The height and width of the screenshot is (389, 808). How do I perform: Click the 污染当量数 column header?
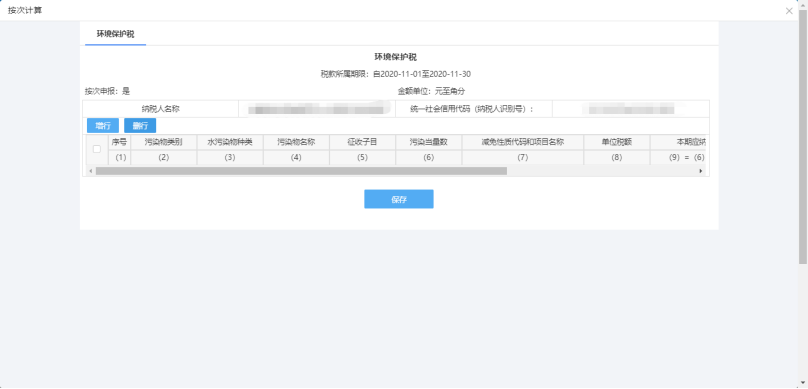tap(429, 142)
